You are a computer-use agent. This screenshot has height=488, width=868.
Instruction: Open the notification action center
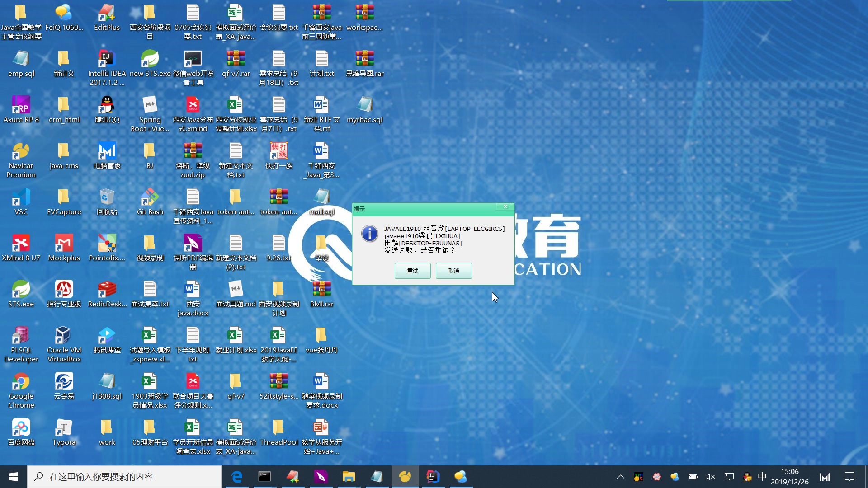pos(849,477)
